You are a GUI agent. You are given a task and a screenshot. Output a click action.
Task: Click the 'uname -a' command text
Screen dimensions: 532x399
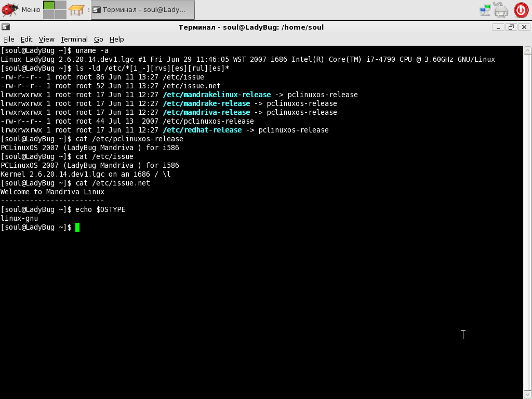(x=92, y=50)
